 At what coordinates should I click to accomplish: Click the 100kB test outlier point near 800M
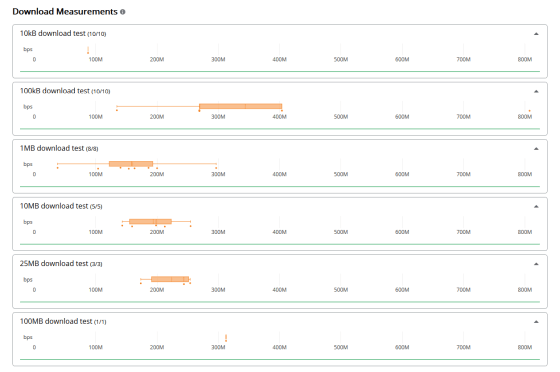pyautogui.click(x=530, y=111)
